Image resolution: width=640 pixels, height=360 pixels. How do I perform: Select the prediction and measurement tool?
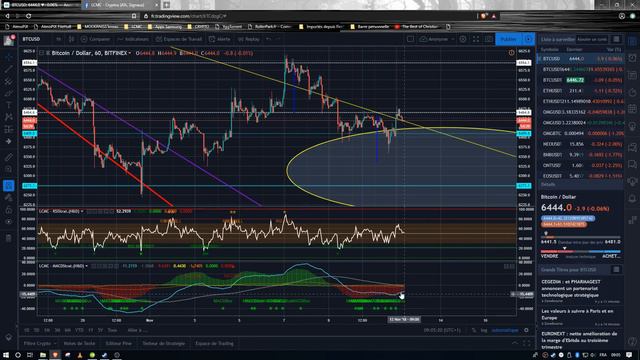click(x=9, y=129)
